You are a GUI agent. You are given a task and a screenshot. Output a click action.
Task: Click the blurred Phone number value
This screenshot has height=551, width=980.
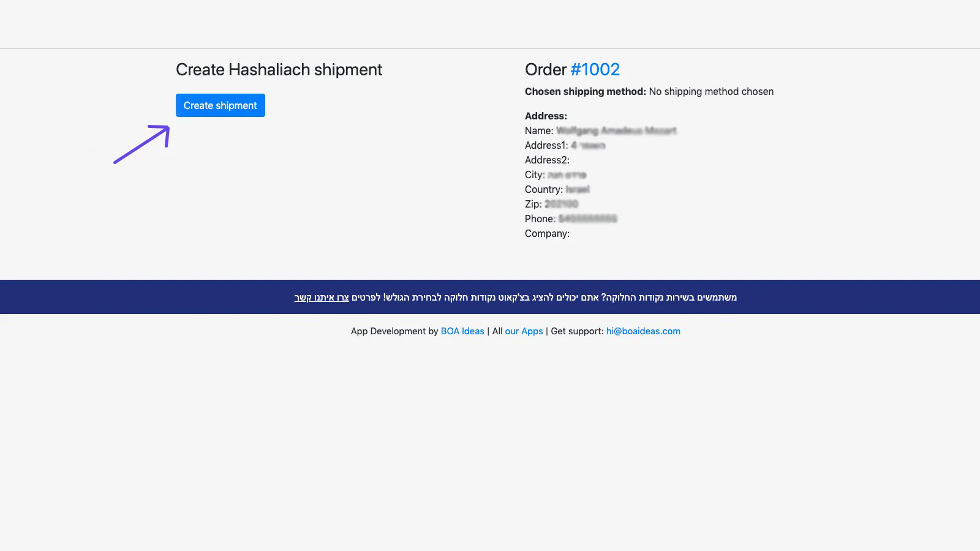[x=587, y=219]
